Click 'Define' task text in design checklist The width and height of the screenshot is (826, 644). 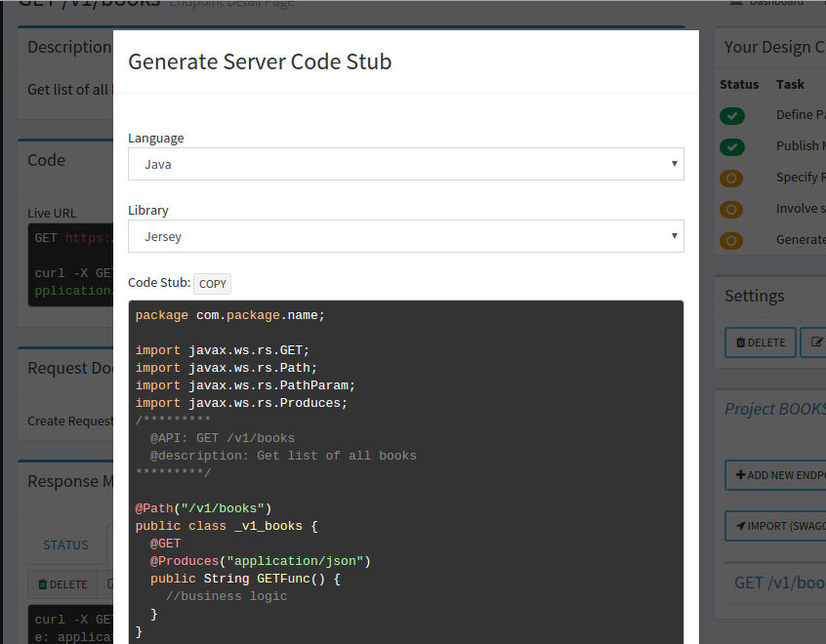(801, 115)
